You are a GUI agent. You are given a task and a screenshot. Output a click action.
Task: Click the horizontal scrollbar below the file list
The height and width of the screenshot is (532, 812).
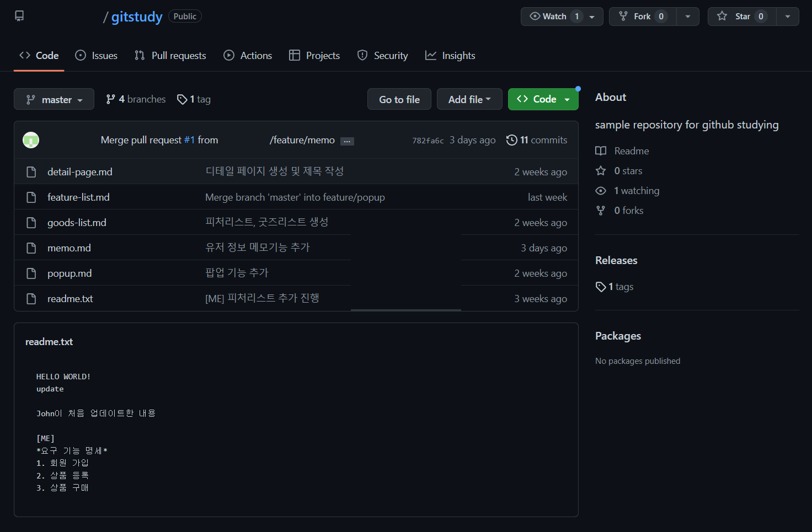tap(405, 310)
